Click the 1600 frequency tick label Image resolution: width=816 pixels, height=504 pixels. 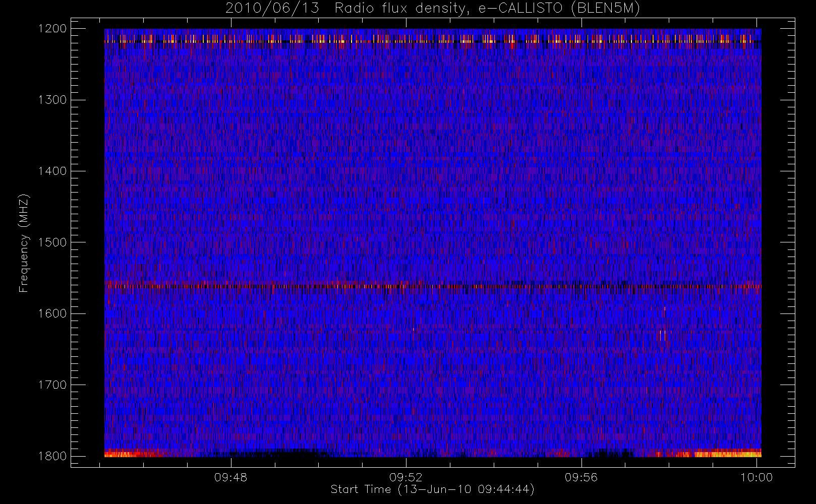pos(52,313)
